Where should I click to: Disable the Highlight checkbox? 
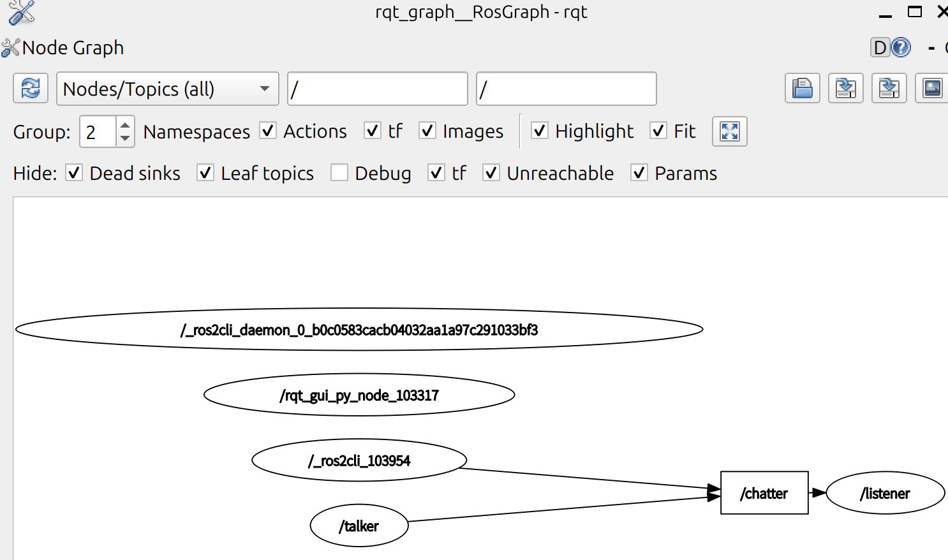point(540,131)
